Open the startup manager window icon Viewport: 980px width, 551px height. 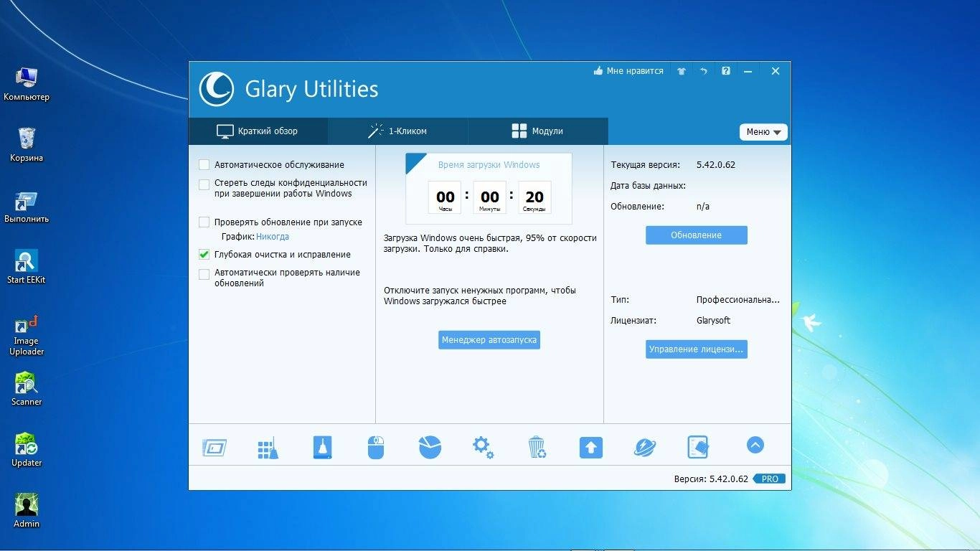click(x=215, y=448)
